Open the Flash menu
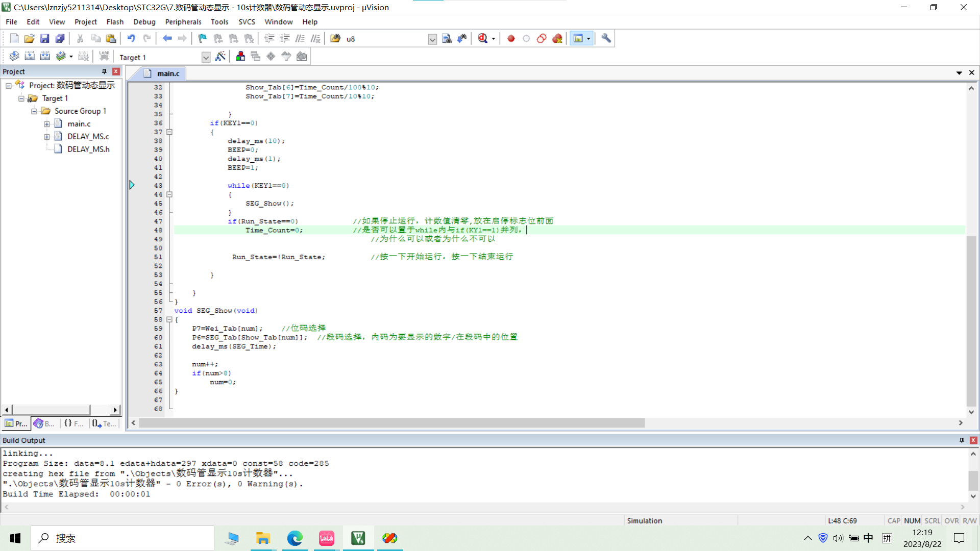Screen dimensions: 980x551 [x=115, y=22]
